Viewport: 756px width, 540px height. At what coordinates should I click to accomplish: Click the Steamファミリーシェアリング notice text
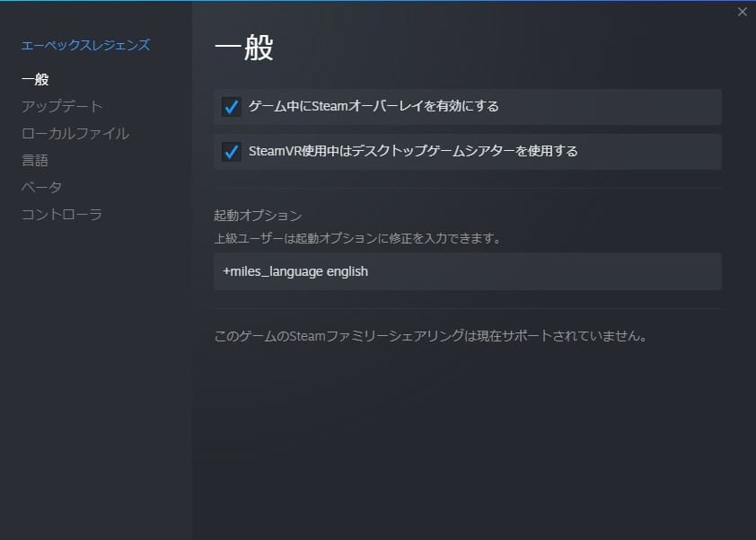(430, 337)
